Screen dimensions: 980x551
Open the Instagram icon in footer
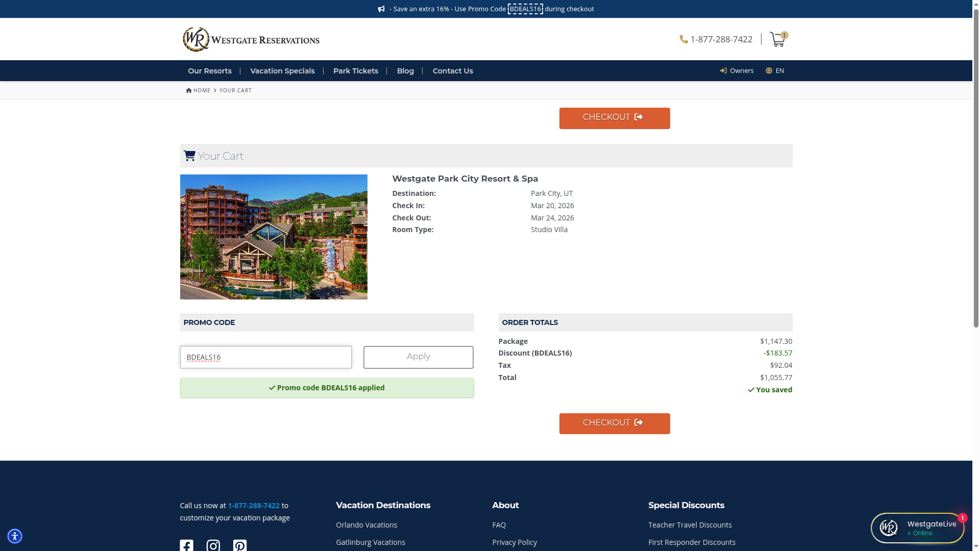[x=213, y=545]
